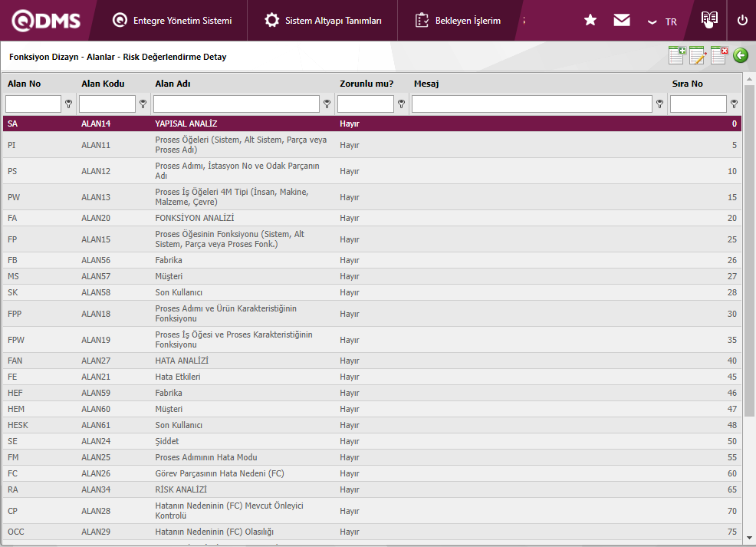Image resolution: width=756 pixels, height=547 pixels.
Task: Open filter options for Alan No column
Action: pos(68,104)
